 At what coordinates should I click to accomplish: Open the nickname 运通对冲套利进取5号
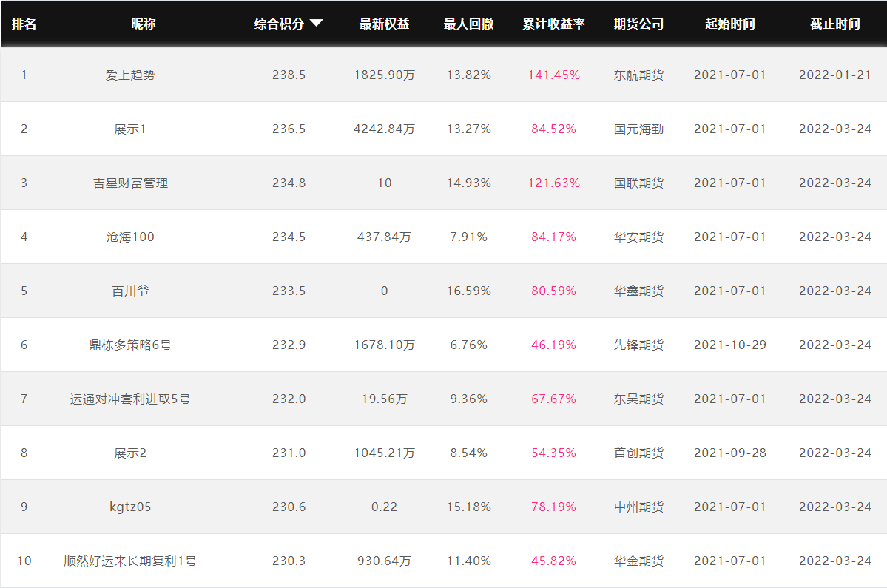pos(130,399)
